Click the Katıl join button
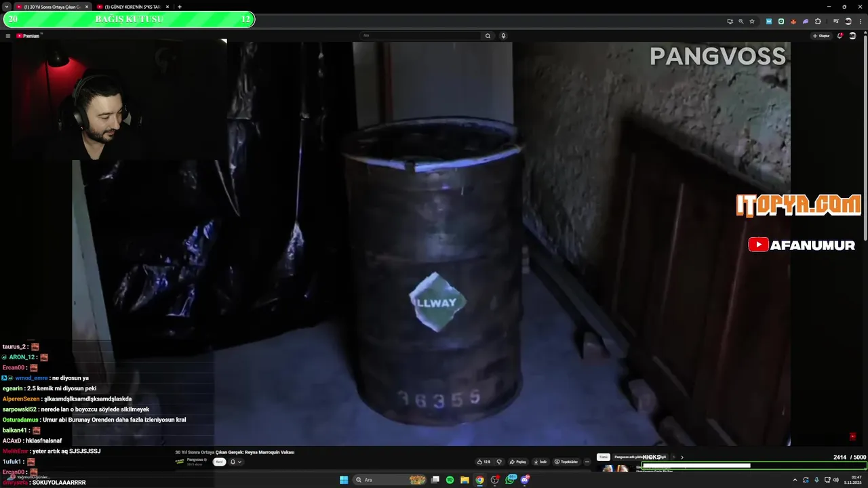868x488 pixels. pyautogui.click(x=219, y=462)
